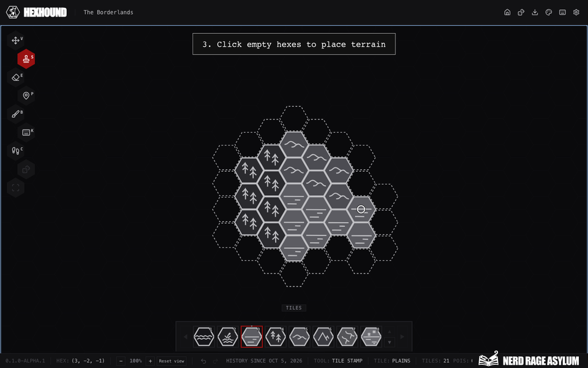Select the Brush tool (B)

coord(16,114)
